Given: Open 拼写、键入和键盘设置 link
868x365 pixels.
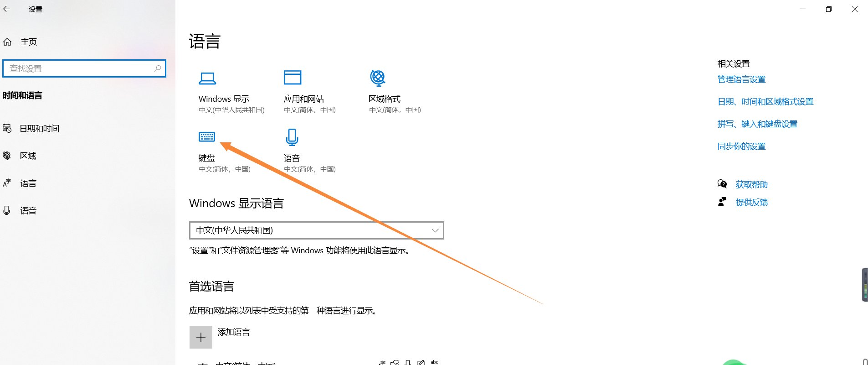Looking at the screenshot, I should coord(757,124).
